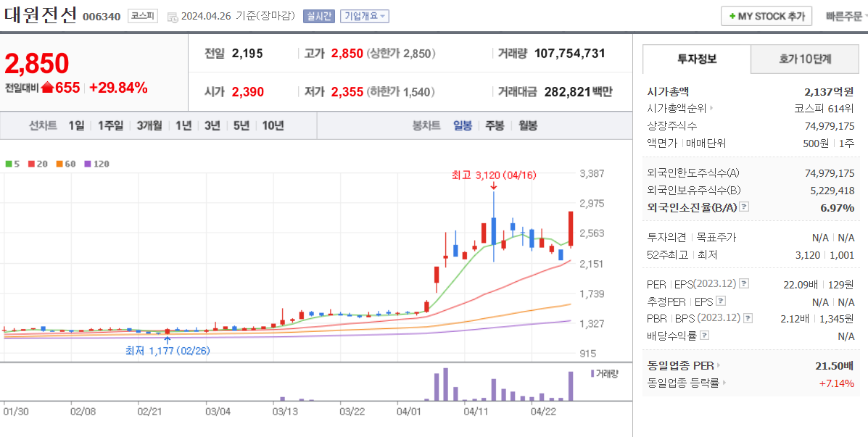Image resolution: width=868 pixels, height=437 pixels.
Task: Select the 5년 line chart range
Action: pos(241,125)
